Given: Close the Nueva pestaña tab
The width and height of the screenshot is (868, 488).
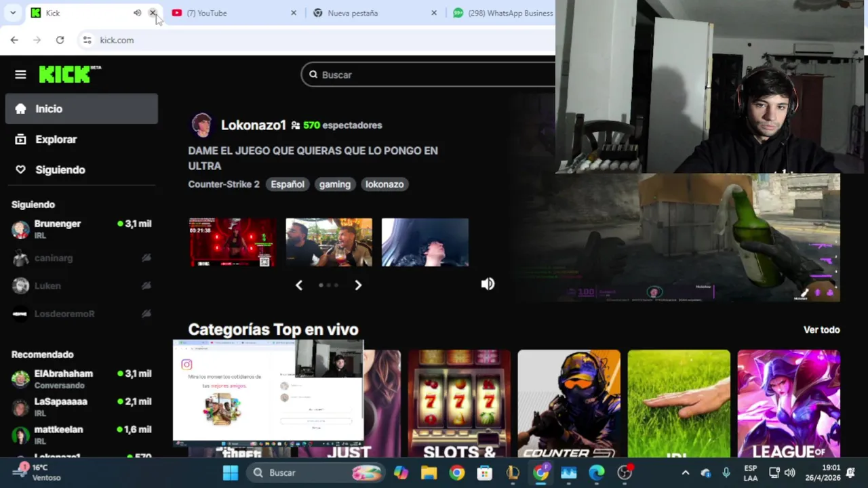Looking at the screenshot, I should 434,13.
